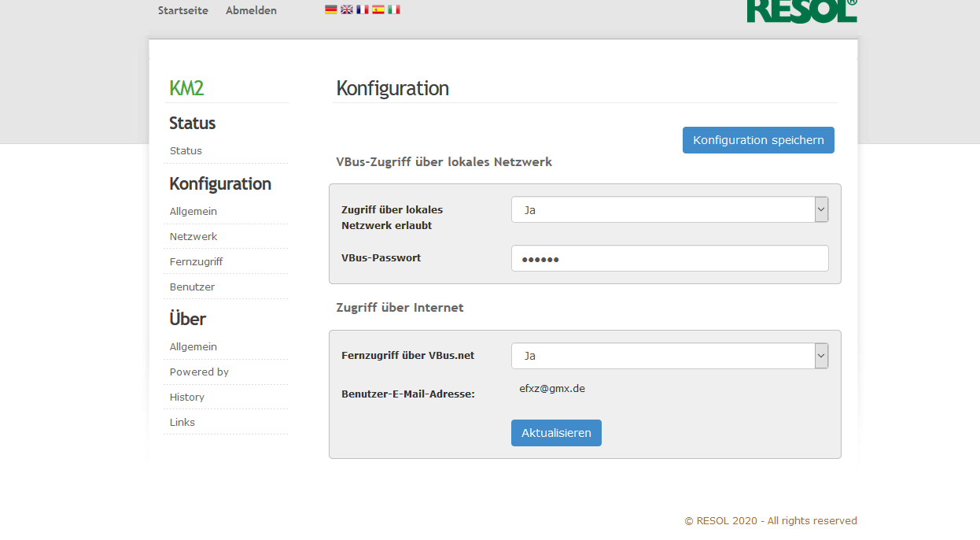Screen dimensions: 980x540
Task: Click Abmelden to log out
Action: click(251, 11)
